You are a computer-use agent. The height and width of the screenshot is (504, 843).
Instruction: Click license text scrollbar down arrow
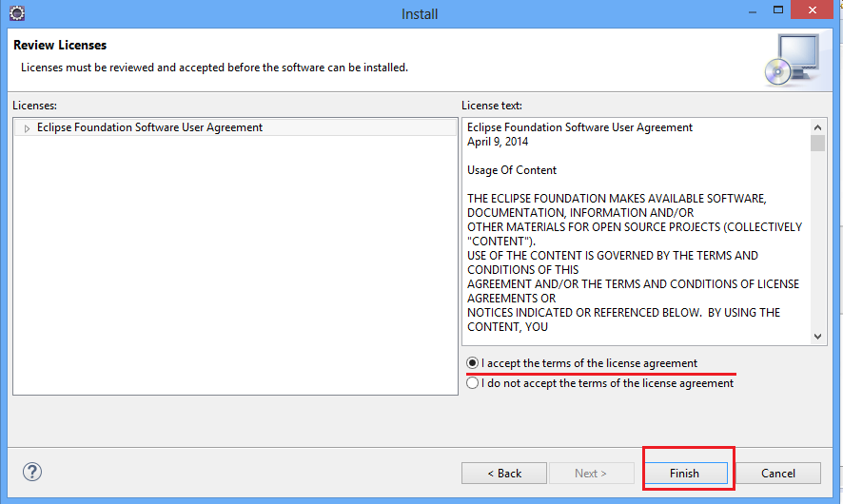click(x=817, y=337)
